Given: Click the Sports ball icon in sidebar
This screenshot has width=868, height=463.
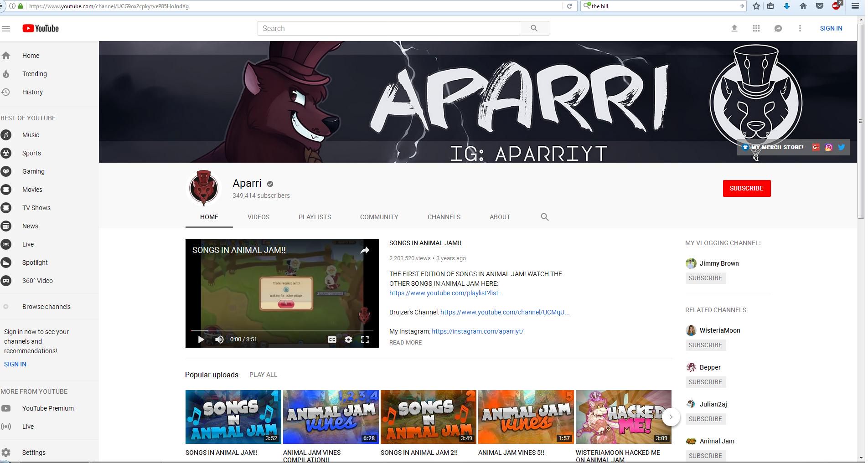Looking at the screenshot, I should [x=6, y=153].
